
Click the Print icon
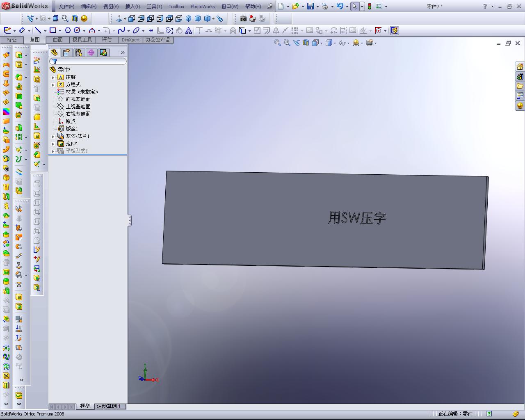(325, 6)
